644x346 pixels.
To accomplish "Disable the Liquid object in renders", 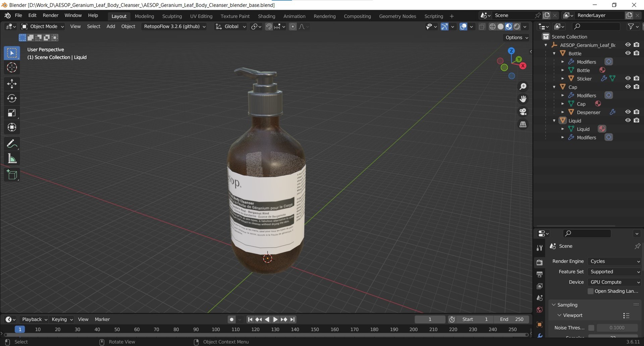I will tap(636, 120).
